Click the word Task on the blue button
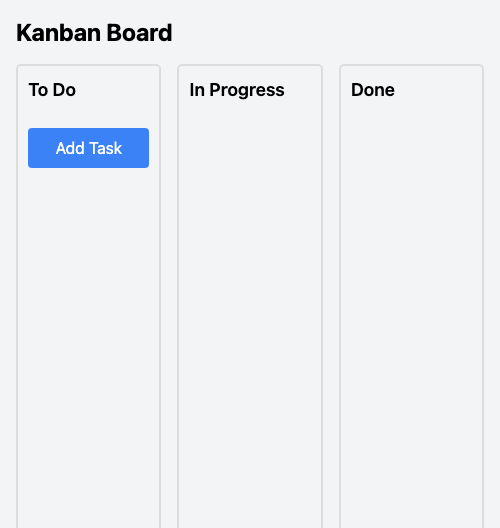Screen dimensions: 500x528 tap(106, 148)
